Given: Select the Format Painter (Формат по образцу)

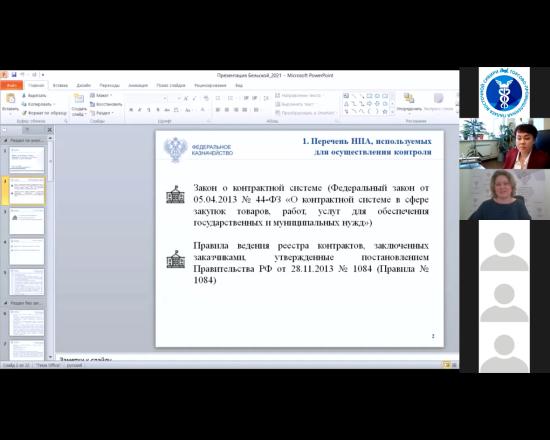Looking at the screenshot, I should coord(44,113).
